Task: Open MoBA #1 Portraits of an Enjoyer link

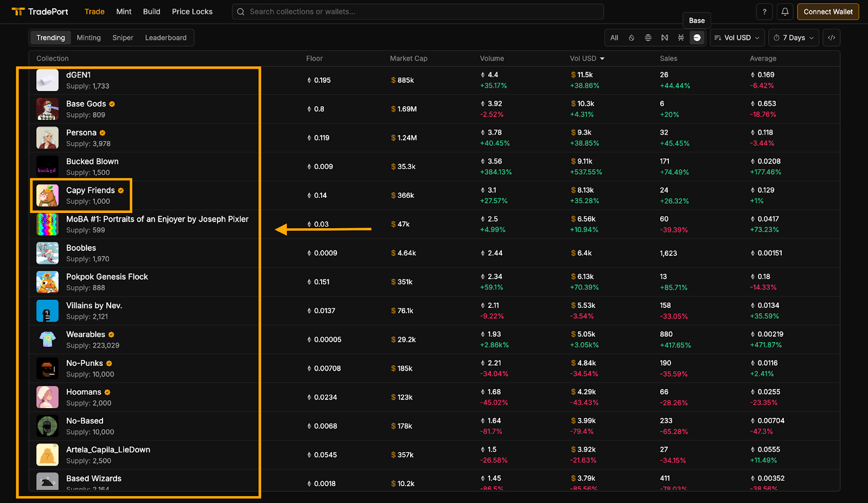Action: 157,219
